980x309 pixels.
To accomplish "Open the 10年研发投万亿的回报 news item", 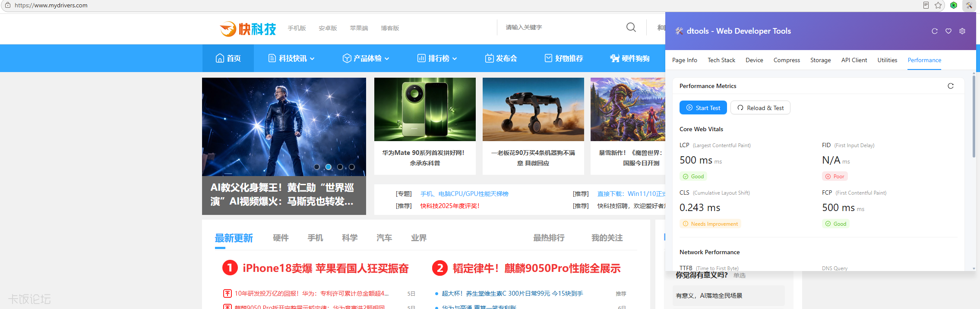I will [312, 293].
